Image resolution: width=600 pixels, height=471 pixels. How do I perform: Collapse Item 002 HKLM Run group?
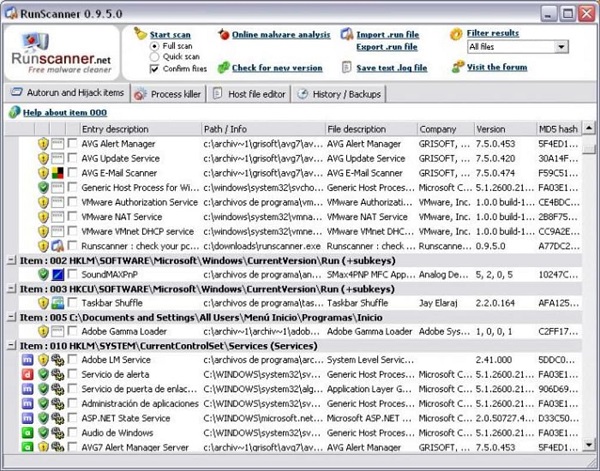pyautogui.click(x=11, y=260)
